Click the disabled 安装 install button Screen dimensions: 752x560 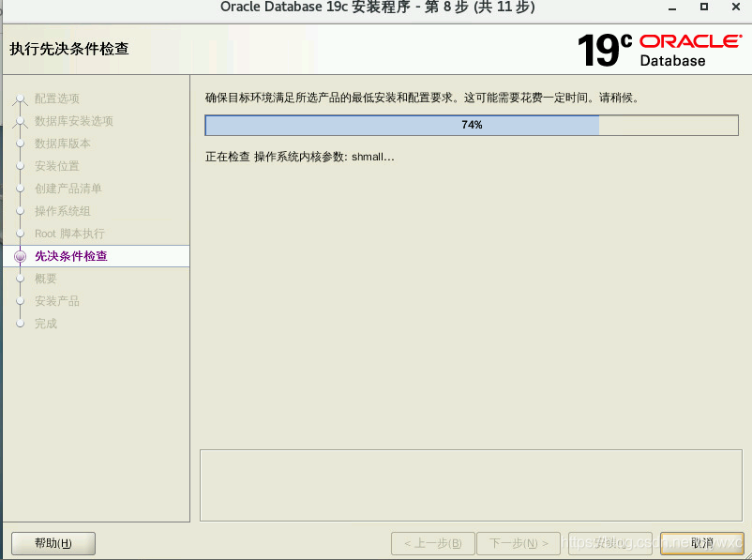click(x=610, y=543)
